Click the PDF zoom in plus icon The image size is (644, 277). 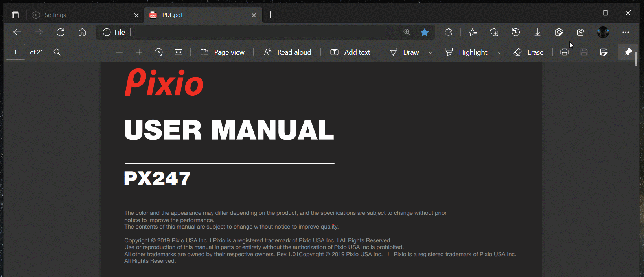click(x=139, y=52)
